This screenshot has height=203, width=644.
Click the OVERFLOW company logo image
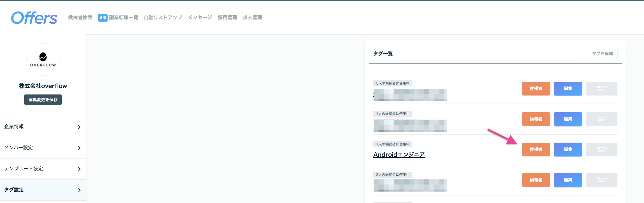(x=43, y=59)
